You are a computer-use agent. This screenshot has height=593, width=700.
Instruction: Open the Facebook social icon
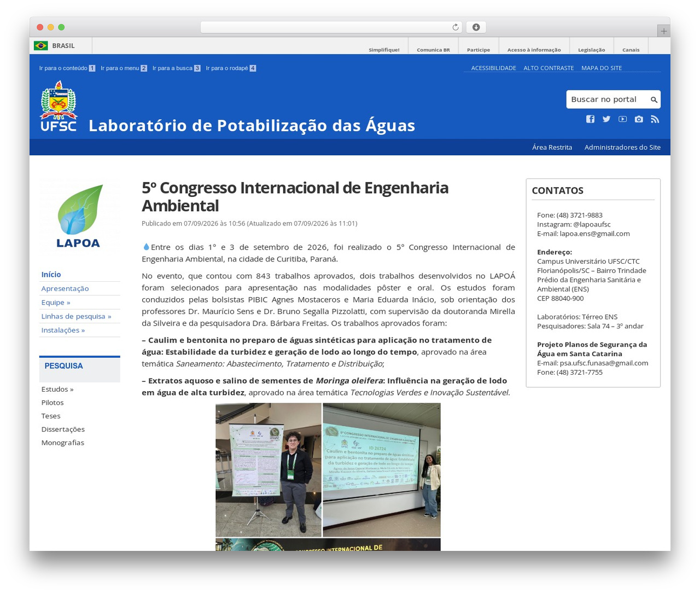(590, 119)
